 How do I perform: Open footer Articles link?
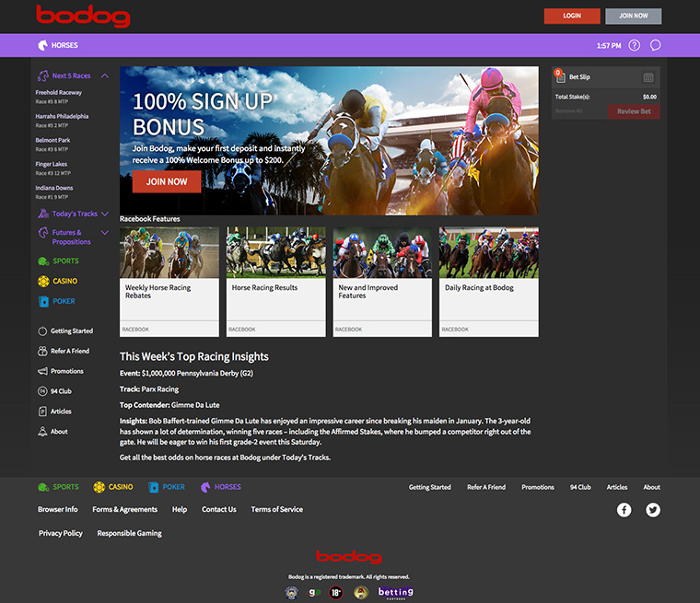(x=616, y=487)
